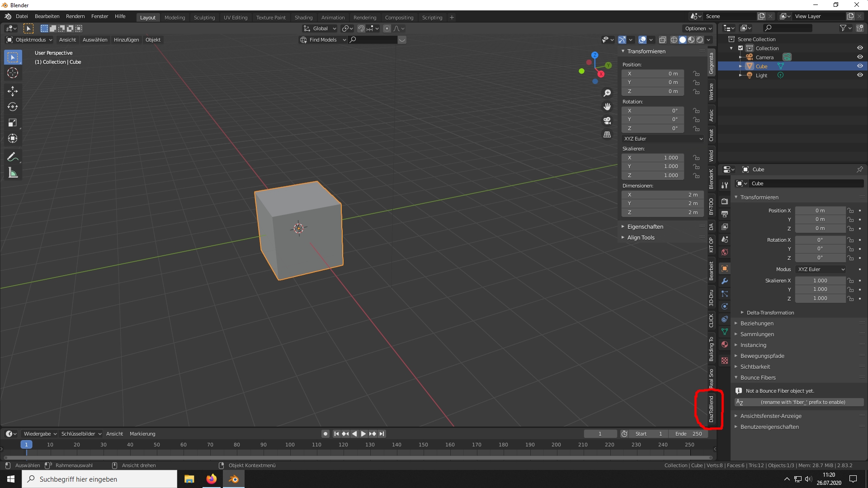Hide the Cube in the outliner
The width and height of the screenshot is (868, 488).
[x=859, y=66]
